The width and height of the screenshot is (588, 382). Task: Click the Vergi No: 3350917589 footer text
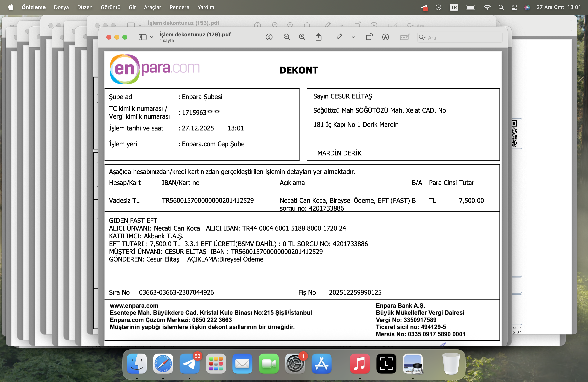pos(406,320)
